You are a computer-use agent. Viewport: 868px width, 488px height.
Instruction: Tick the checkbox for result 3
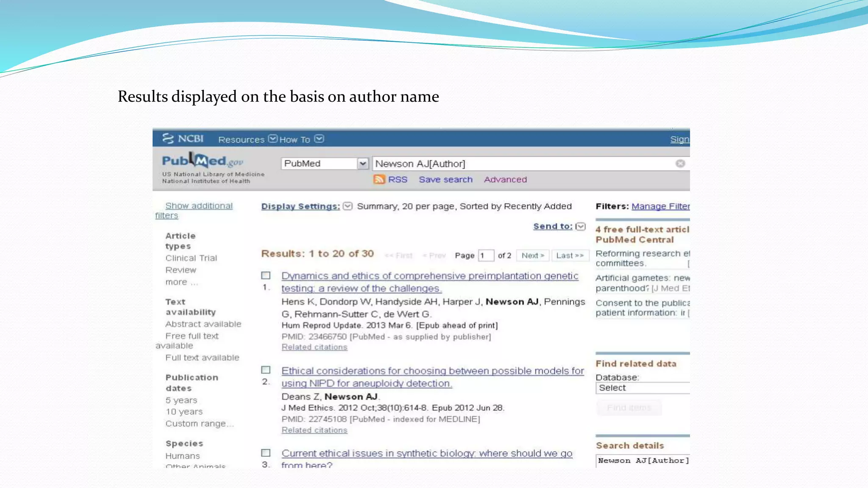tap(266, 453)
